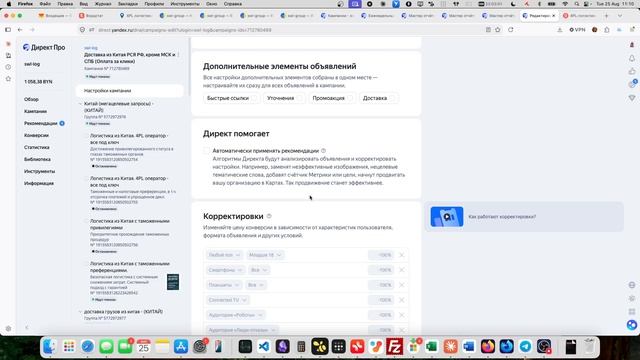Click the thumbs-up feedback icon on right rail
This screenshot has width=640, height=360.
pyautogui.click(x=632, y=71)
